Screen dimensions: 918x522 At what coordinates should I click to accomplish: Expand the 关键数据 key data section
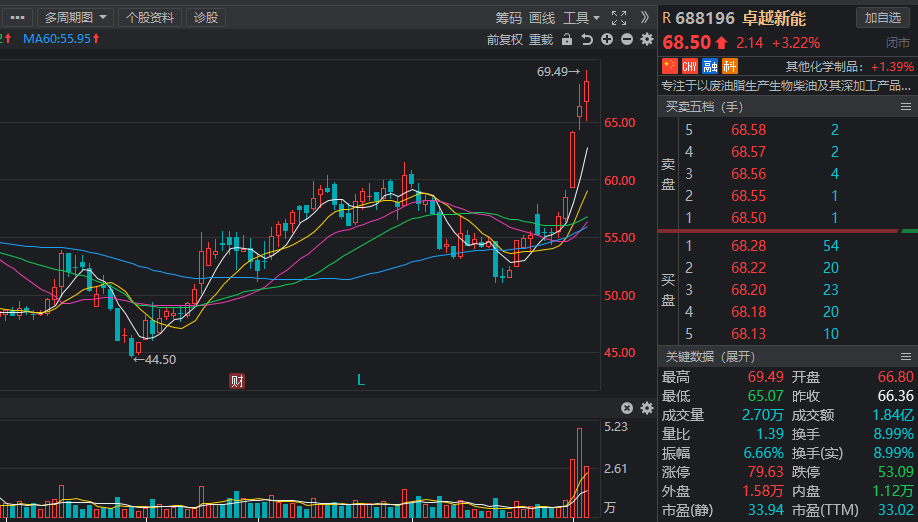point(710,357)
